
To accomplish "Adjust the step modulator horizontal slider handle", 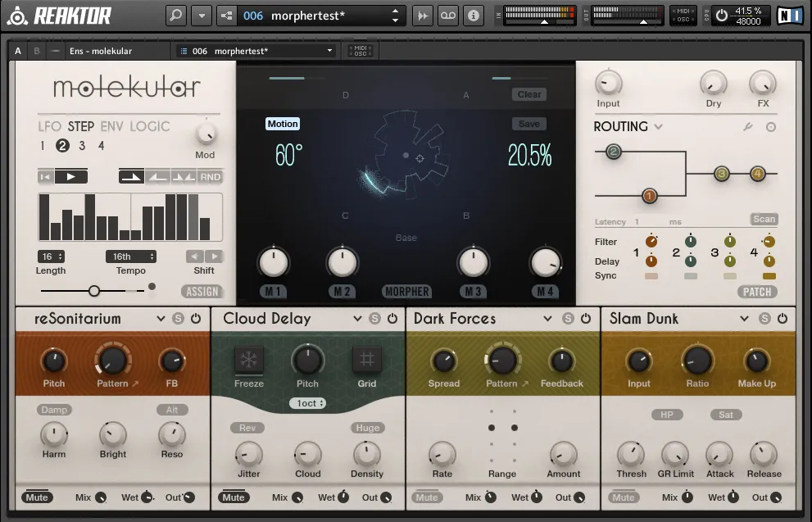I will [x=93, y=291].
